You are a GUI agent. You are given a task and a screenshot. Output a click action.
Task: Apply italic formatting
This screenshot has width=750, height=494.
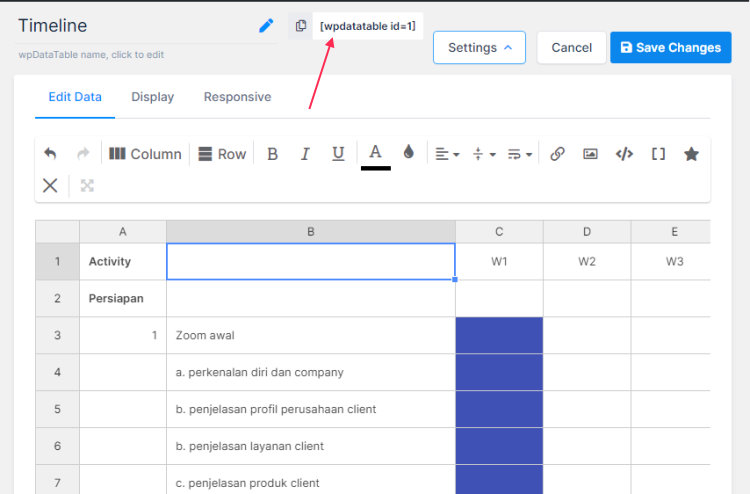pyautogui.click(x=305, y=154)
